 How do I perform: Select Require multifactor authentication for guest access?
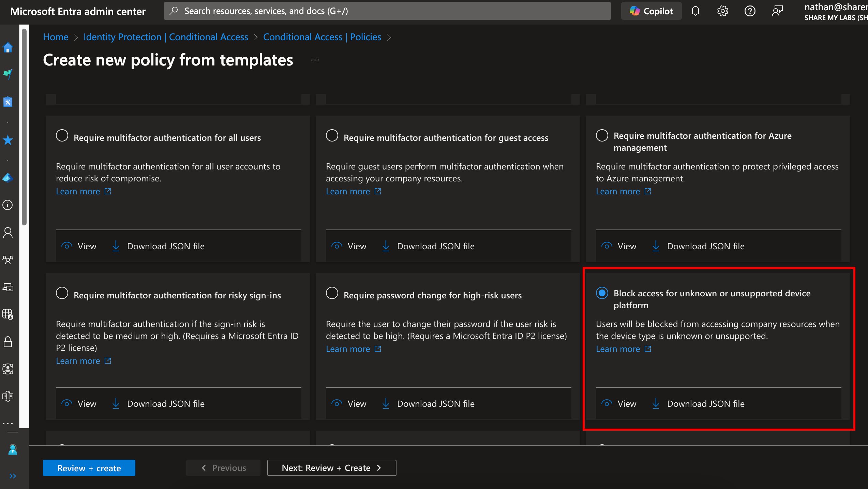[x=332, y=135]
